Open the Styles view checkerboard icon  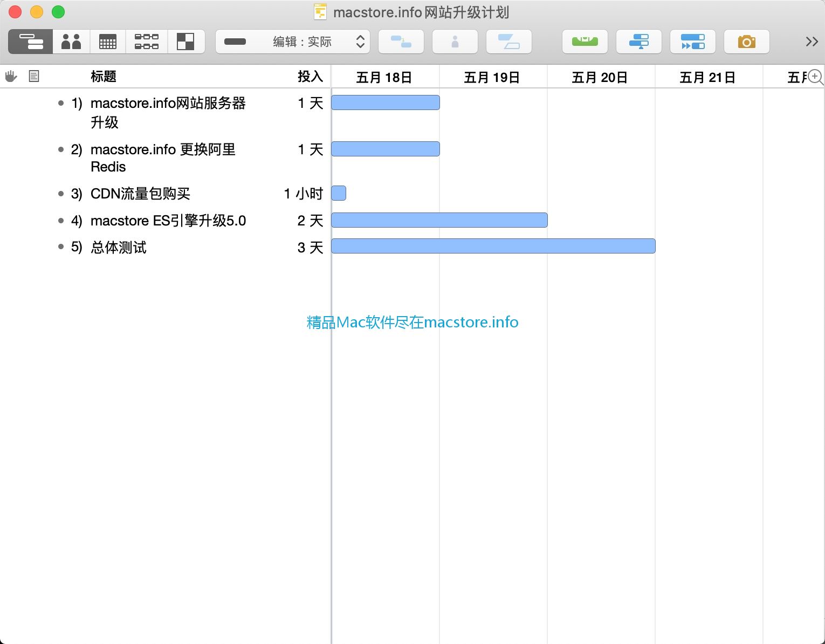(x=185, y=42)
